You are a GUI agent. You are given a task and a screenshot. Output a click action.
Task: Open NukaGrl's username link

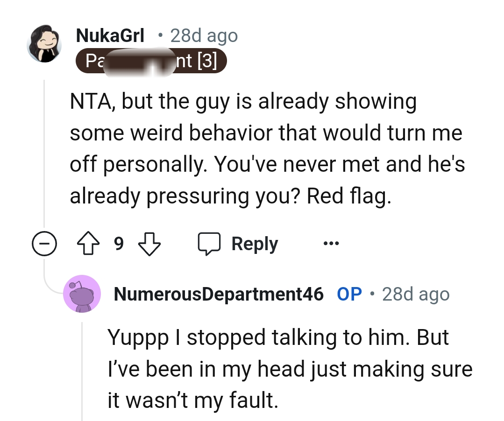(x=110, y=35)
